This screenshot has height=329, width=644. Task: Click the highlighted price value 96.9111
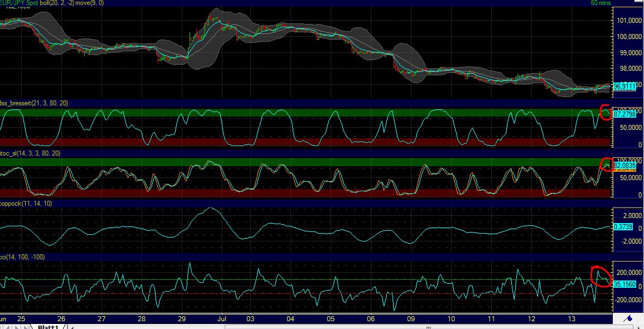pos(626,87)
